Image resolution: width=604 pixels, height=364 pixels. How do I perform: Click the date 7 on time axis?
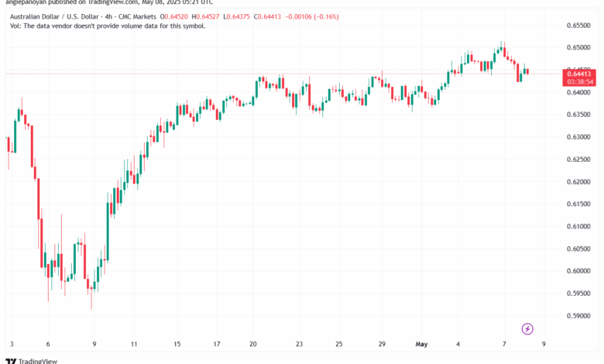pos(504,344)
